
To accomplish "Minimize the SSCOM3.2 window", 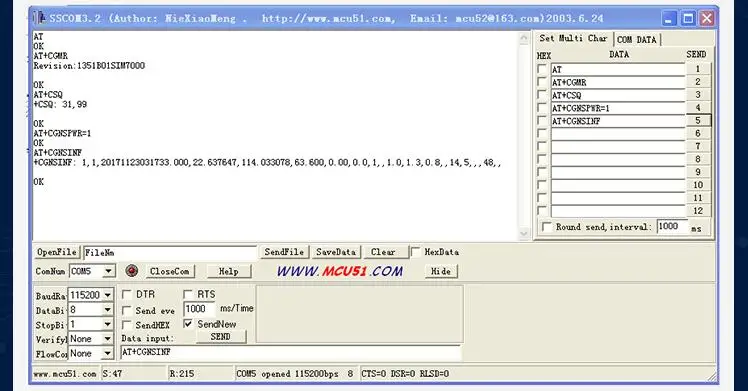I will click(669, 19).
